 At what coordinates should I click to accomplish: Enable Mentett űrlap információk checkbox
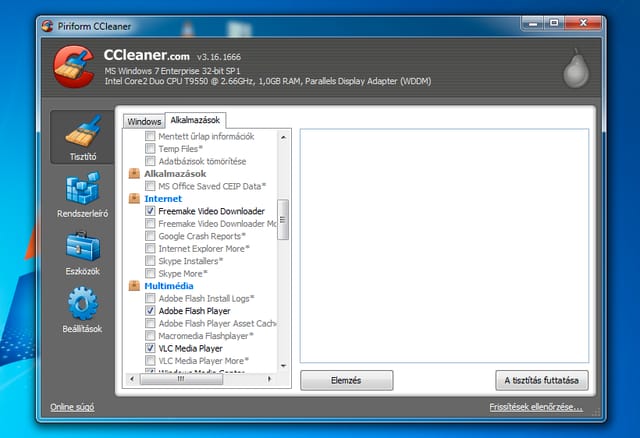(150, 136)
